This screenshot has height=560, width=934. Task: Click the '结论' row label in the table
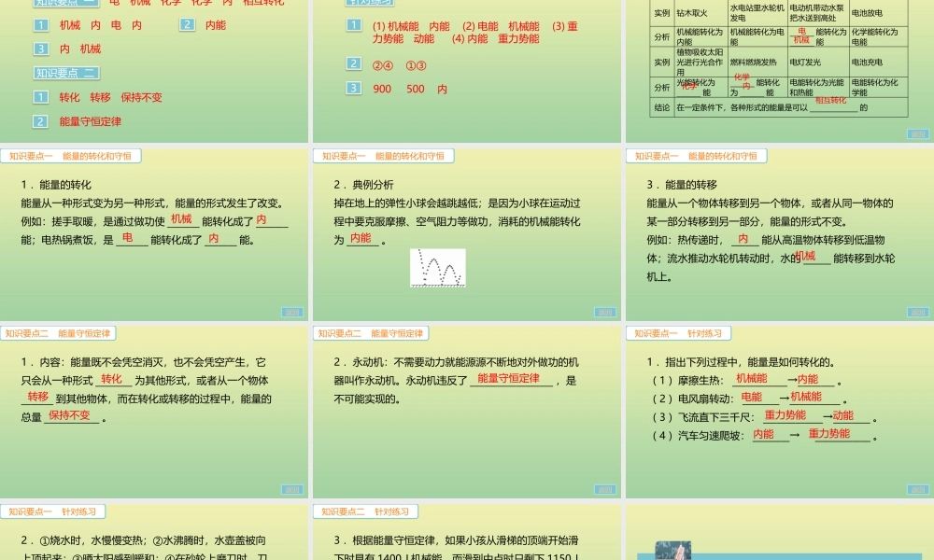[x=662, y=107]
